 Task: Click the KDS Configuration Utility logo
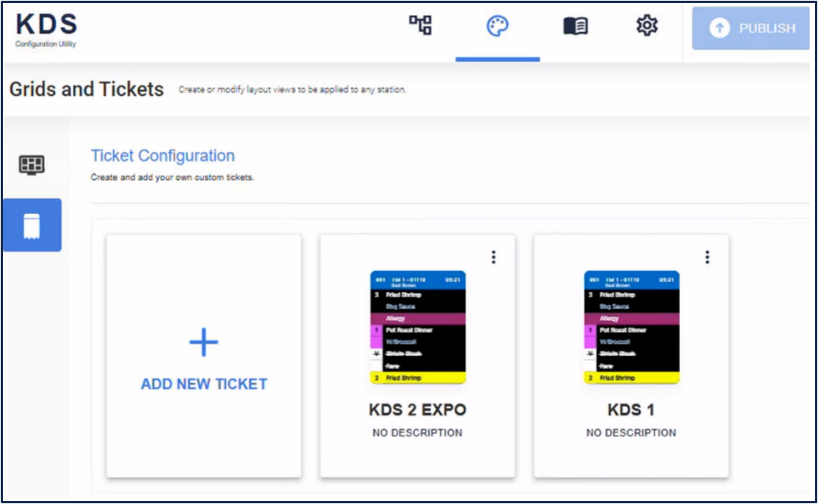pyautogui.click(x=47, y=30)
